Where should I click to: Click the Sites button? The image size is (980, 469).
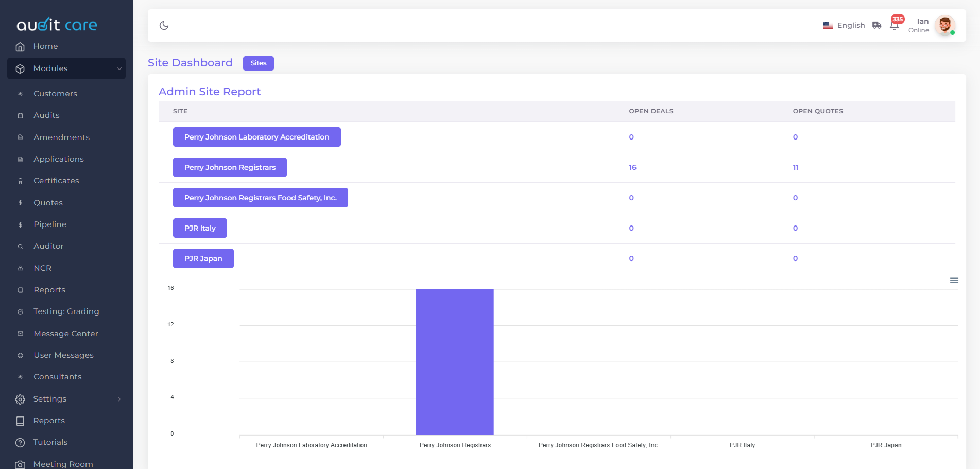coord(258,63)
